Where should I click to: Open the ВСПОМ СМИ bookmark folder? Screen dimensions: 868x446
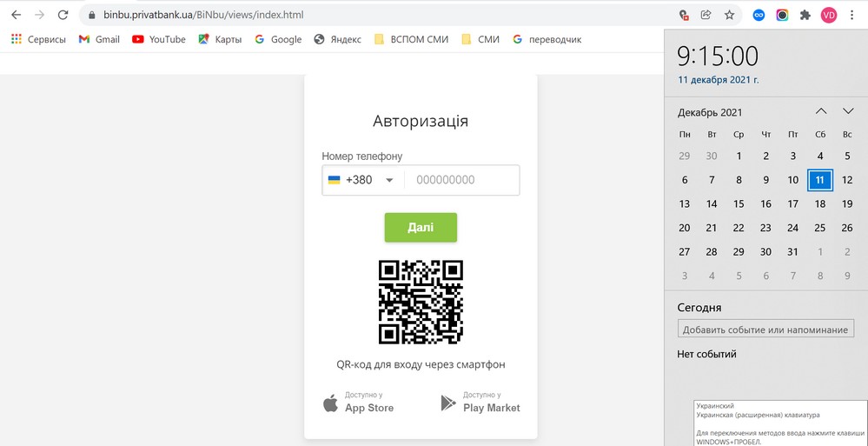click(x=411, y=39)
